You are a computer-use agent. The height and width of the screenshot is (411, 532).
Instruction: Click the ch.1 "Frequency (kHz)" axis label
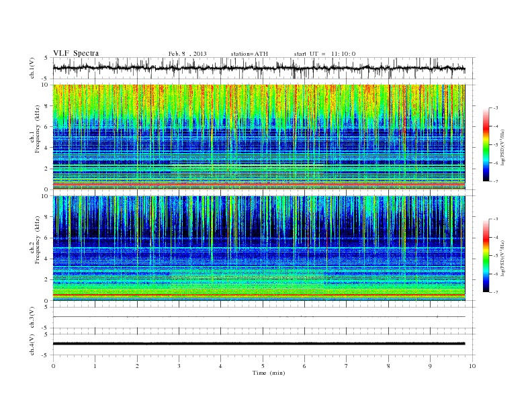[38, 129]
